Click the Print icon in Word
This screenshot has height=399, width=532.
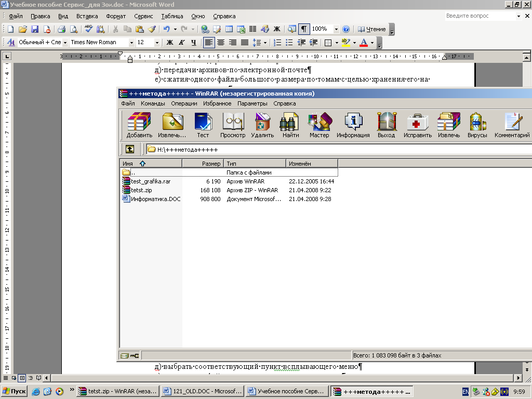tap(61, 29)
